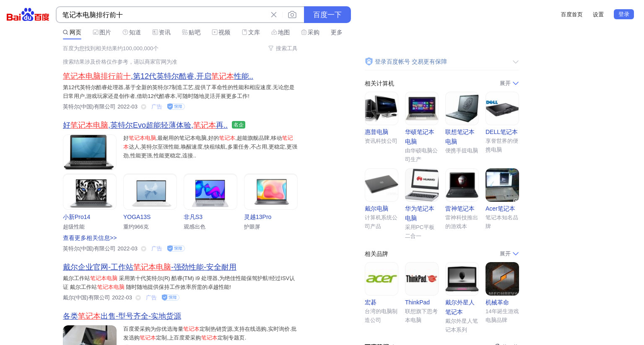
Task: Open the 雷神笔记本 thumbnail
Action: (x=462, y=185)
